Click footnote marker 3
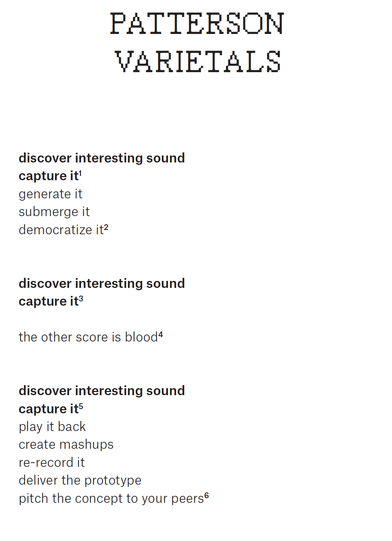Image resolution: width=392 pixels, height=541 pixels. click(81, 298)
